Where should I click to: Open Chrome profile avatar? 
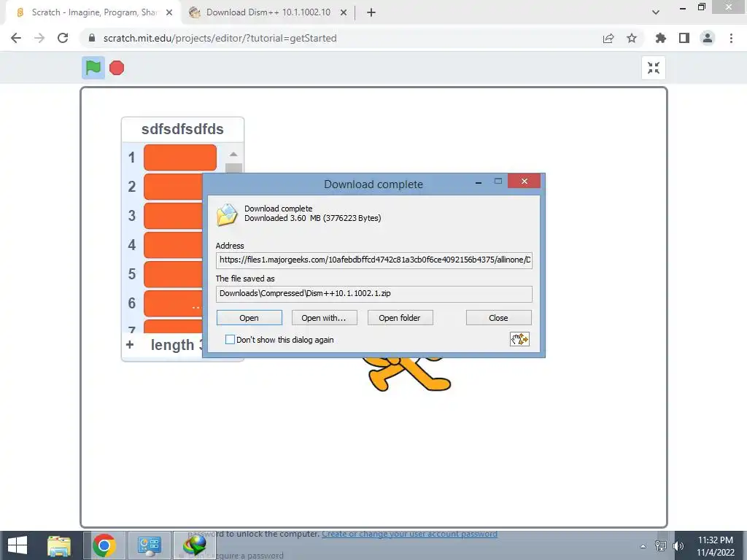[708, 38]
